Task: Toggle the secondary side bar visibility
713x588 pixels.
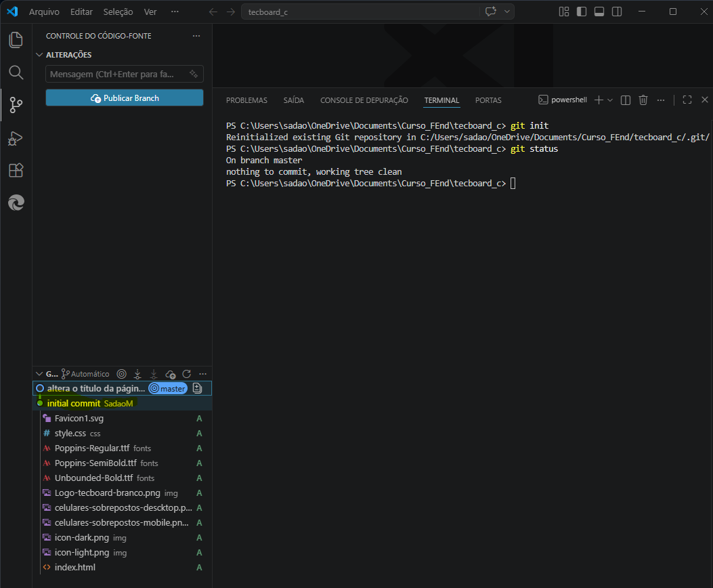Action: tap(617, 12)
